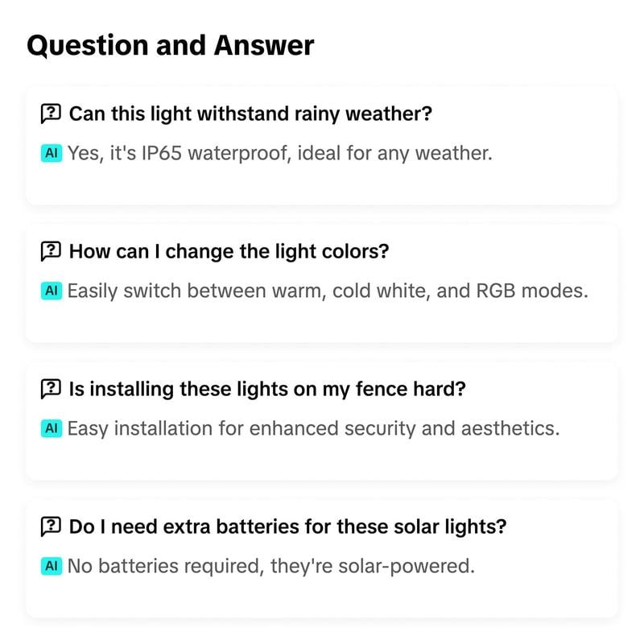Click the question icon beside extra batteries question
This screenshot has height=644, width=644.
click(50, 527)
